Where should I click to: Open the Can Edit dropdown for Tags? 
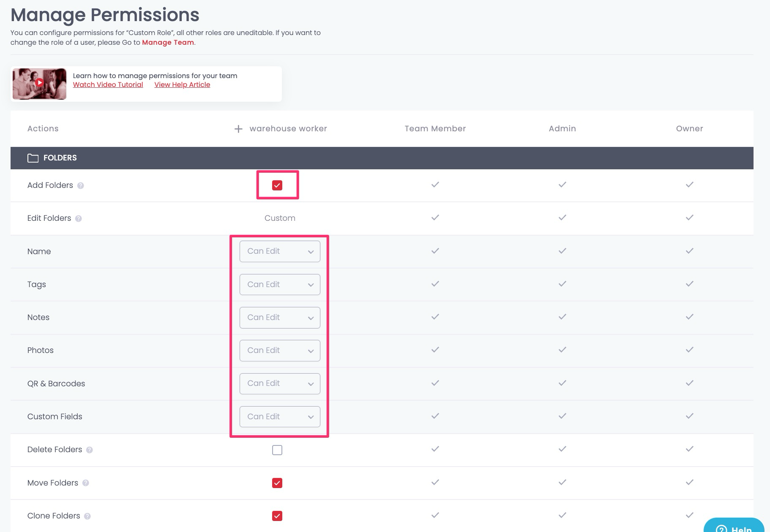[279, 284]
